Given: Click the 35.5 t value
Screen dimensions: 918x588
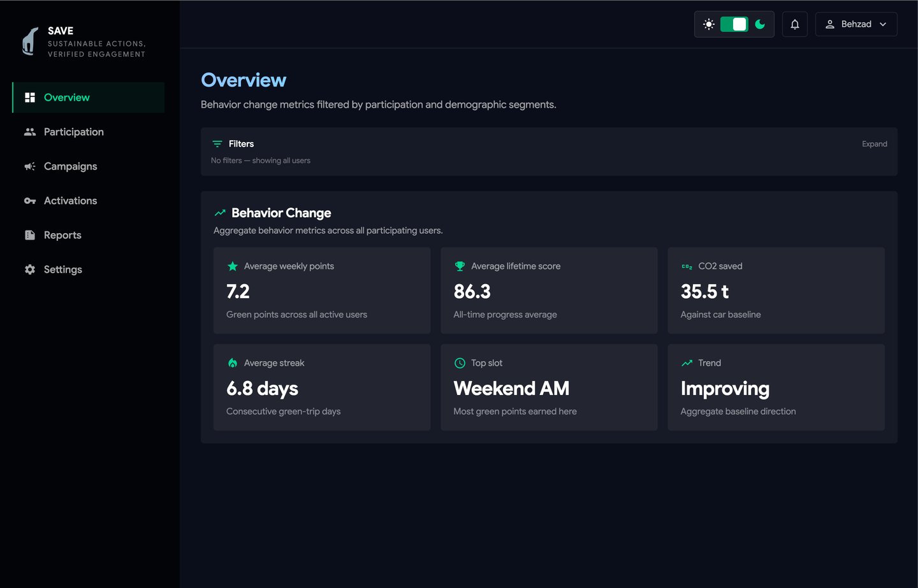Looking at the screenshot, I should [704, 292].
